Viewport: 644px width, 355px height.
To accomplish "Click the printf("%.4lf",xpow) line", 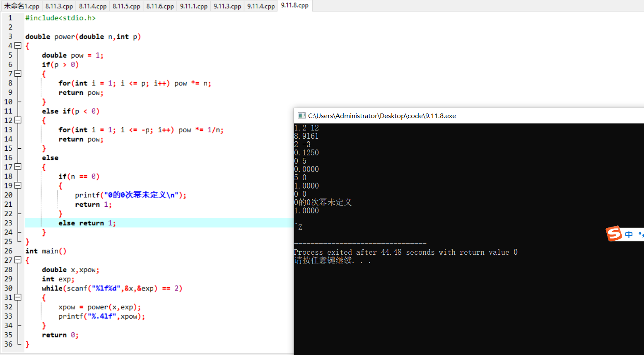I will pos(101,316).
